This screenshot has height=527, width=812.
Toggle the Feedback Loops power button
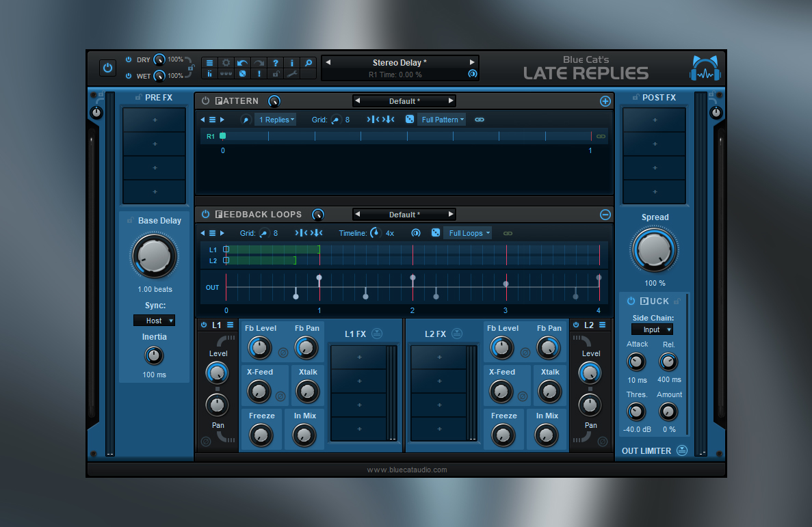point(206,215)
